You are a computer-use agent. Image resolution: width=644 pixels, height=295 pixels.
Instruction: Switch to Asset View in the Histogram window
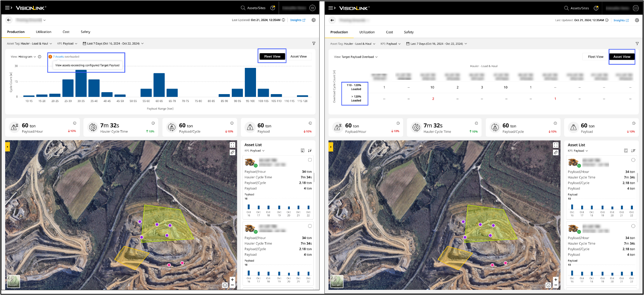pos(298,56)
